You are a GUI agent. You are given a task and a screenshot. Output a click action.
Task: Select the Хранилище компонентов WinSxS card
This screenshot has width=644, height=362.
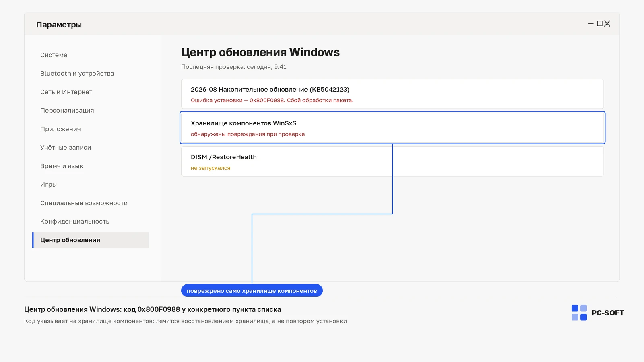[x=392, y=128]
